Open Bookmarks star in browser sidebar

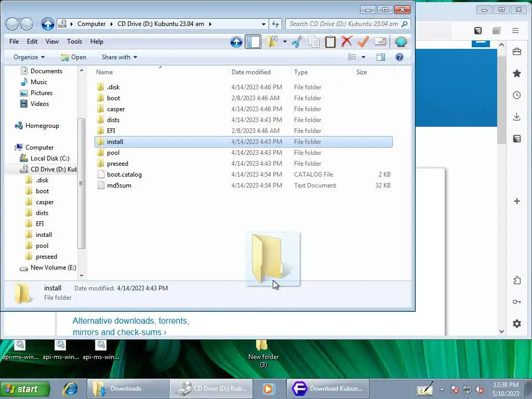click(517, 73)
